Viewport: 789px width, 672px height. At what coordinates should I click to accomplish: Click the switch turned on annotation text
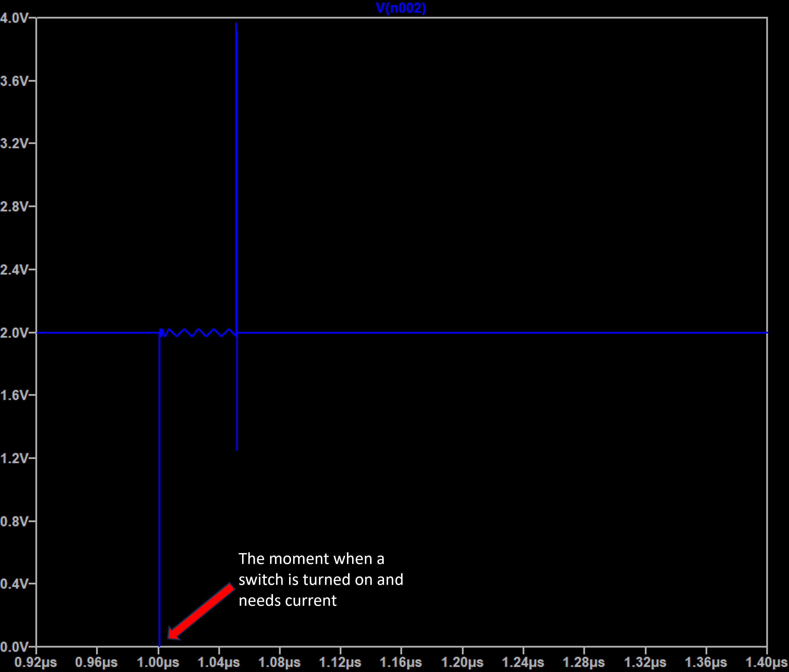(321, 579)
